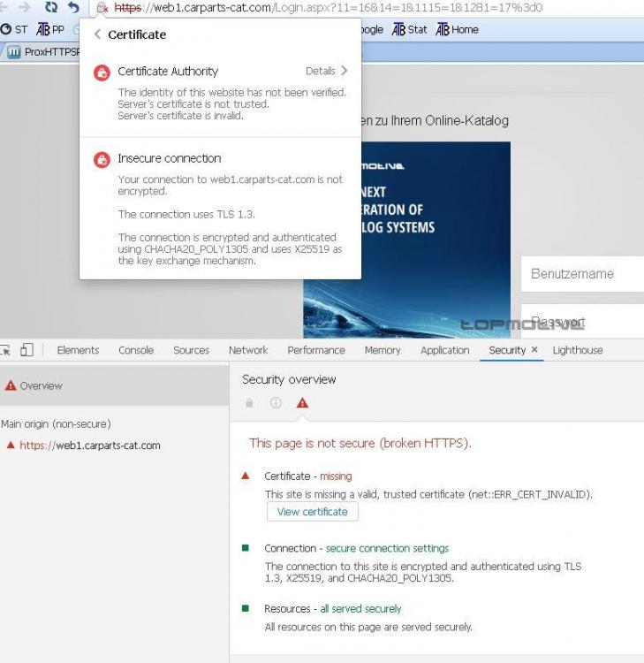Click the View certificate button

[312, 512]
